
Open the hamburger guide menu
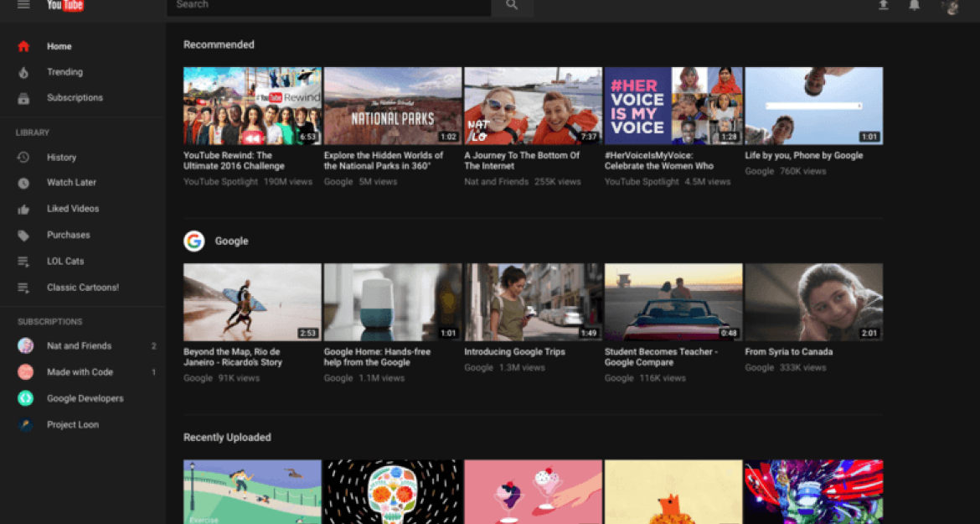pyautogui.click(x=23, y=4)
